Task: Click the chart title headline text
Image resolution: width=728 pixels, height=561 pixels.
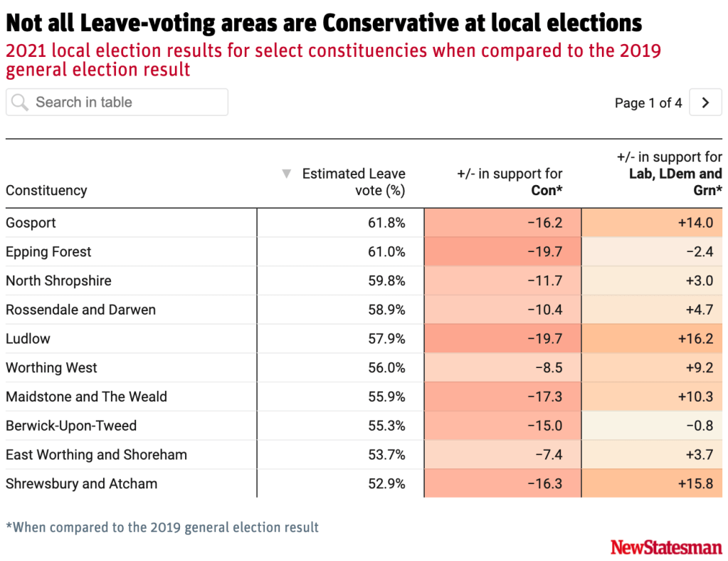Action: 324,23
